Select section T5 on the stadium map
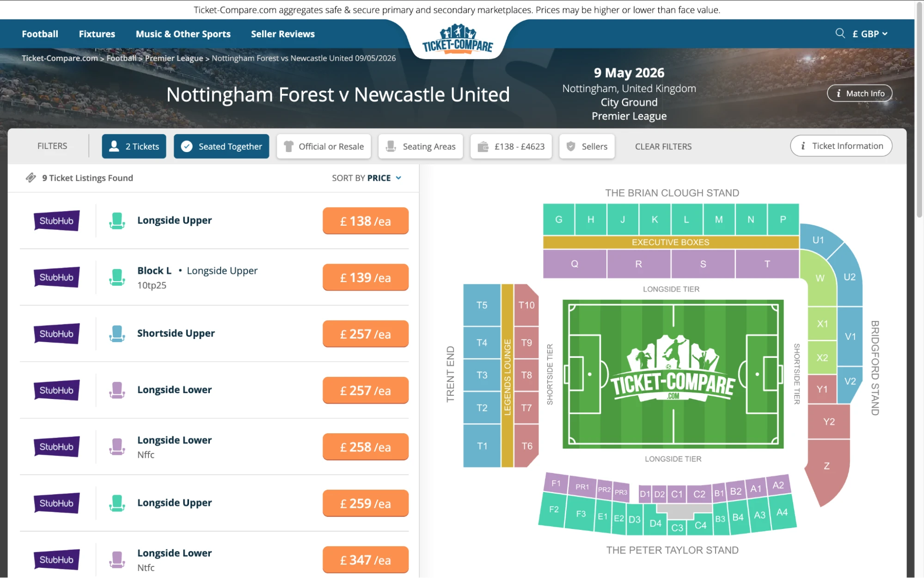Image resolution: width=924 pixels, height=578 pixels. [482, 305]
